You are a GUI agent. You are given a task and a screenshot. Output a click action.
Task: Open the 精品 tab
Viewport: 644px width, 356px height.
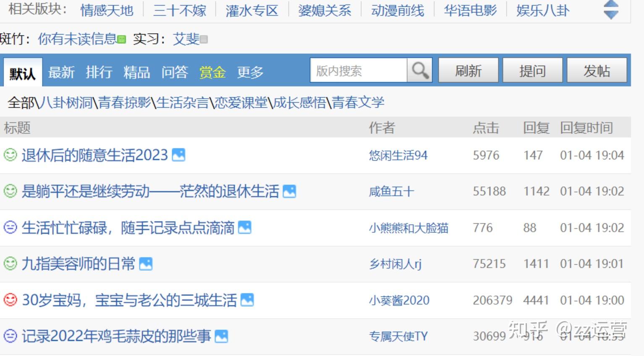click(137, 72)
